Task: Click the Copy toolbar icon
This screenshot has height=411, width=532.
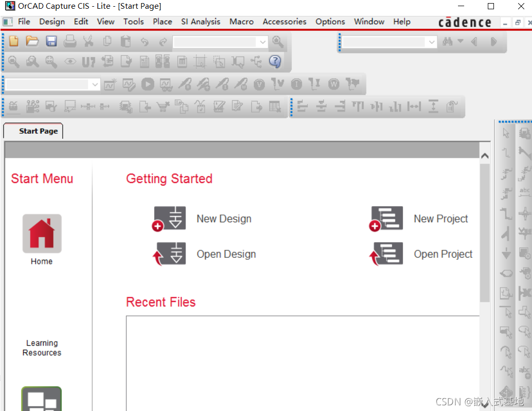Action: click(107, 42)
